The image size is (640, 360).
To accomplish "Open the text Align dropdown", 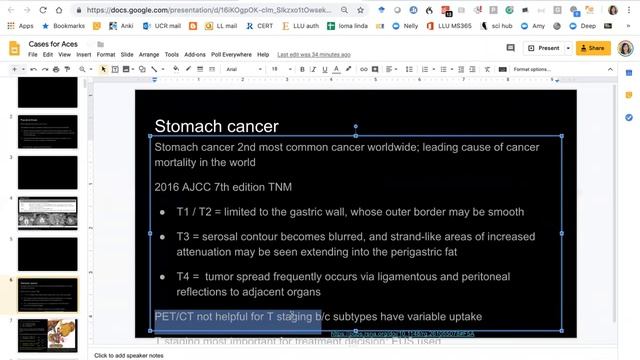I will [x=391, y=69].
